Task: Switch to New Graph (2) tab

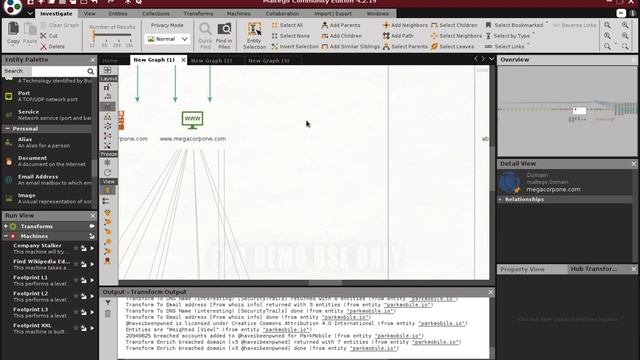Action: pyautogui.click(x=211, y=60)
